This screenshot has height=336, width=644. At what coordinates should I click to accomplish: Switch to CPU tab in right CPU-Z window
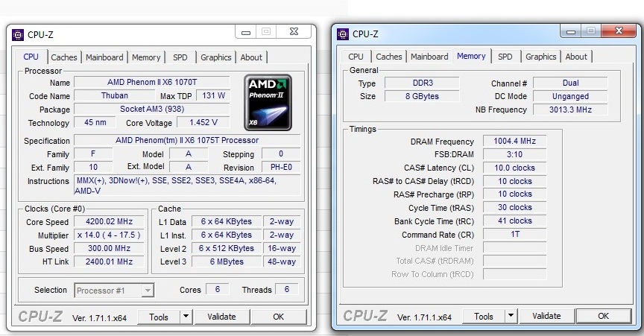pyautogui.click(x=356, y=57)
